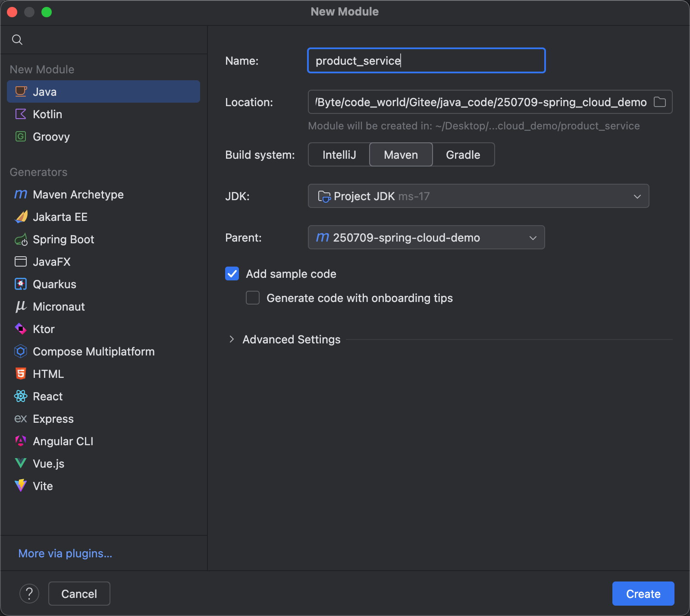Choose React generator

103,396
